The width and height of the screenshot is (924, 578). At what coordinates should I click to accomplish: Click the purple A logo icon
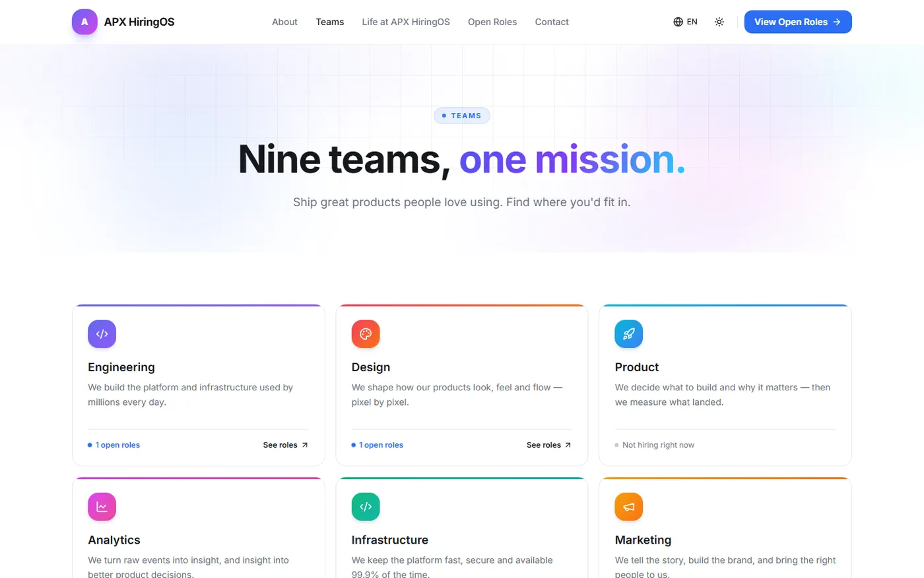tap(84, 22)
